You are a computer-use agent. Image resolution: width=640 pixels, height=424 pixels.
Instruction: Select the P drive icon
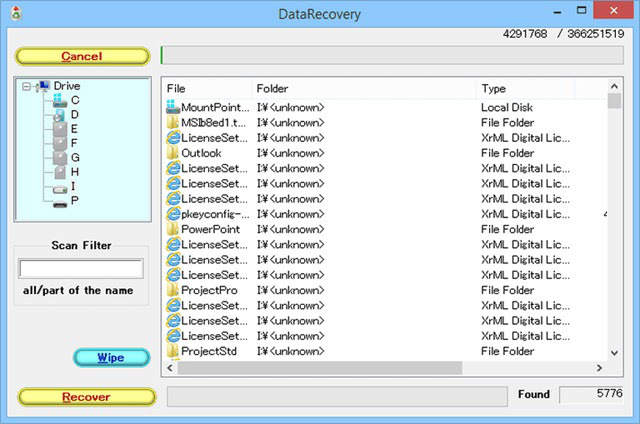click(x=60, y=204)
